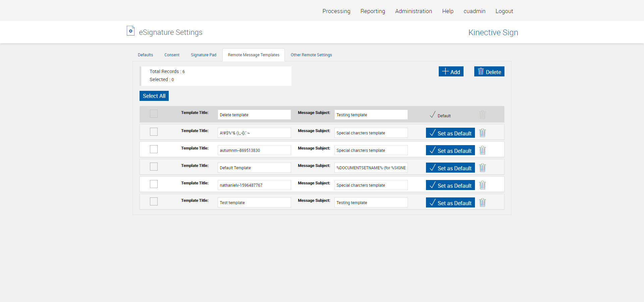Click trash icon for Default Template row
644x302 pixels.
[x=482, y=168]
